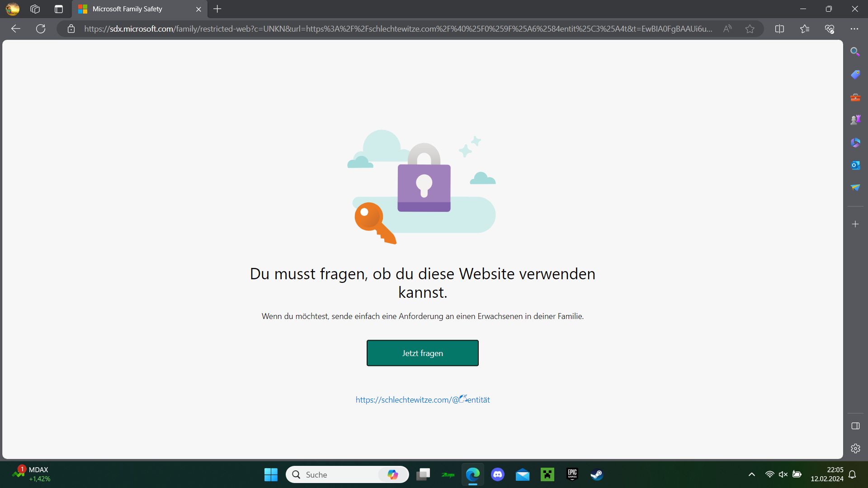Refresh the current page

coord(41,29)
